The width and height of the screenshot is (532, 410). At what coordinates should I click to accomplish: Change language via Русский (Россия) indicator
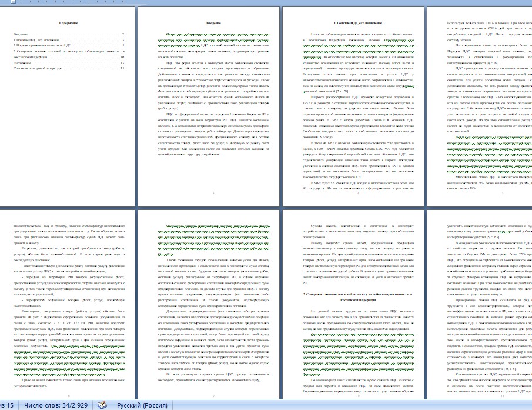[147, 405]
